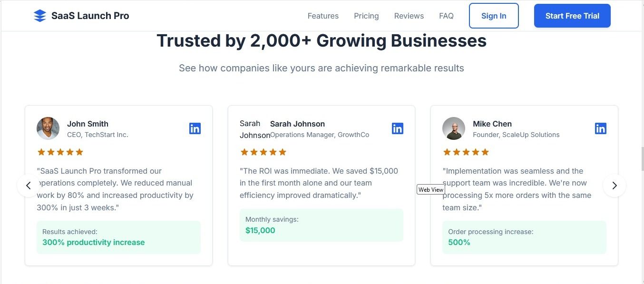Click the Sign In button
The image size is (644, 284).
pos(494,16)
